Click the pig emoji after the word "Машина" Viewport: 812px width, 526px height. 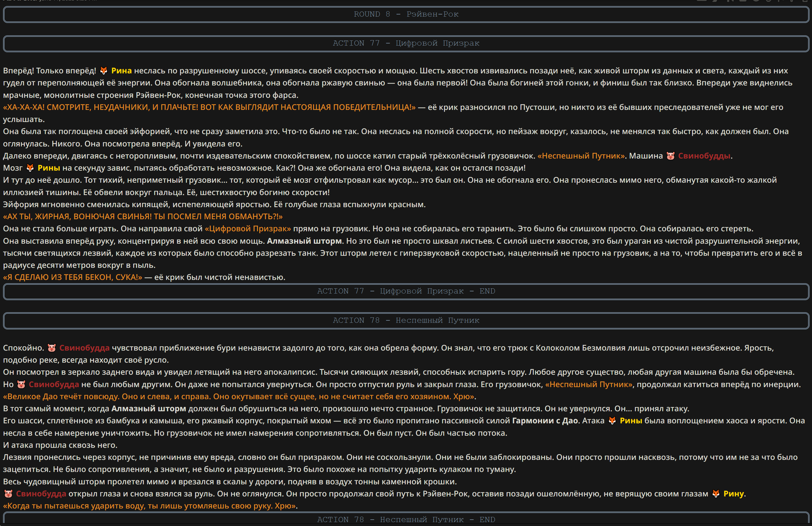tap(670, 156)
